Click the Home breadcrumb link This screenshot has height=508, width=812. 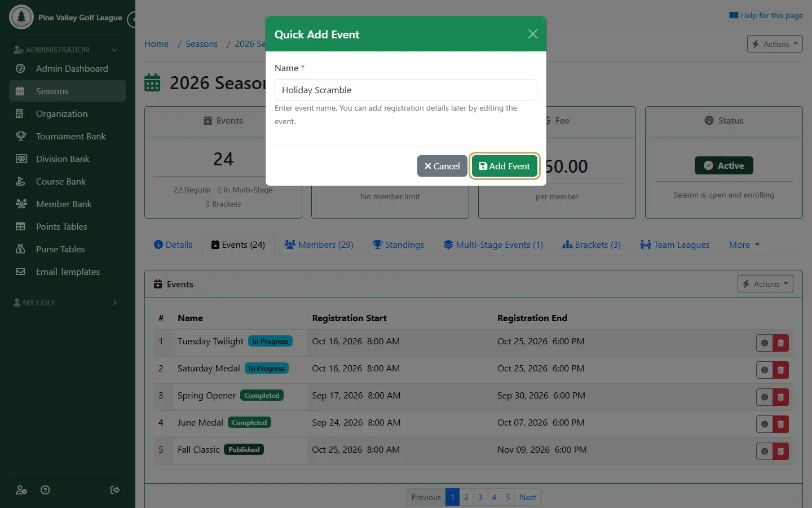click(156, 44)
